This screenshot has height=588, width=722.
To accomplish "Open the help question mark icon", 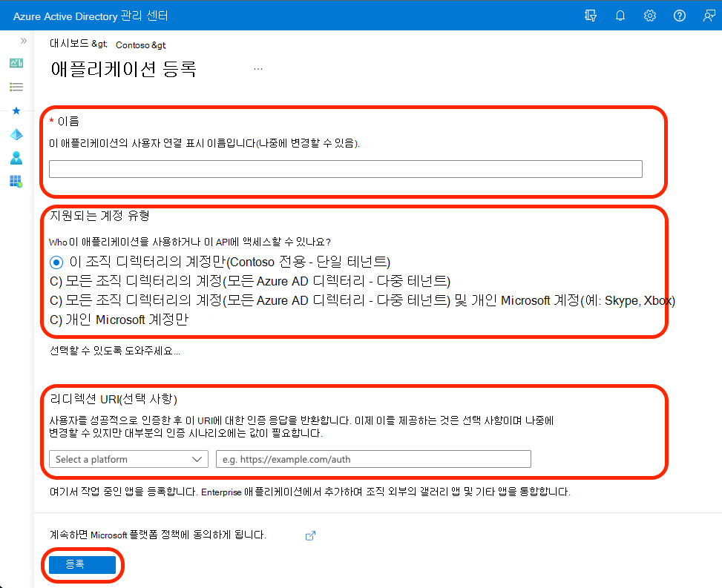I will tap(679, 16).
